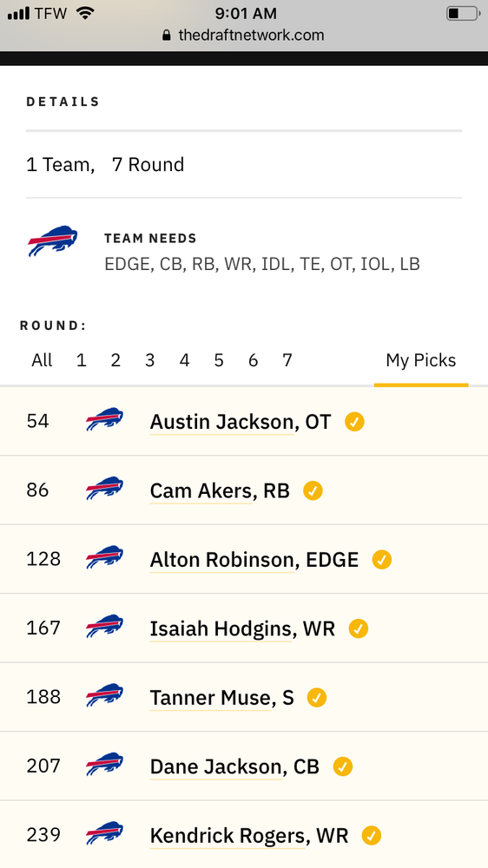Screen dimensions: 488x868
Task: Tap the thedraftnetwork.com address bar
Action: 244,36
